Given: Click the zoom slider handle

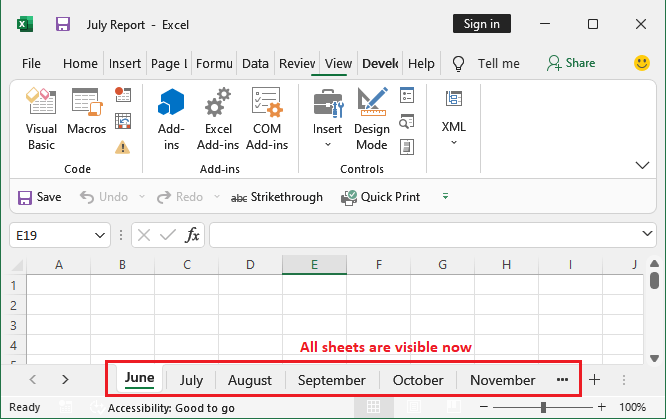Looking at the screenshot, I should 543,407.
